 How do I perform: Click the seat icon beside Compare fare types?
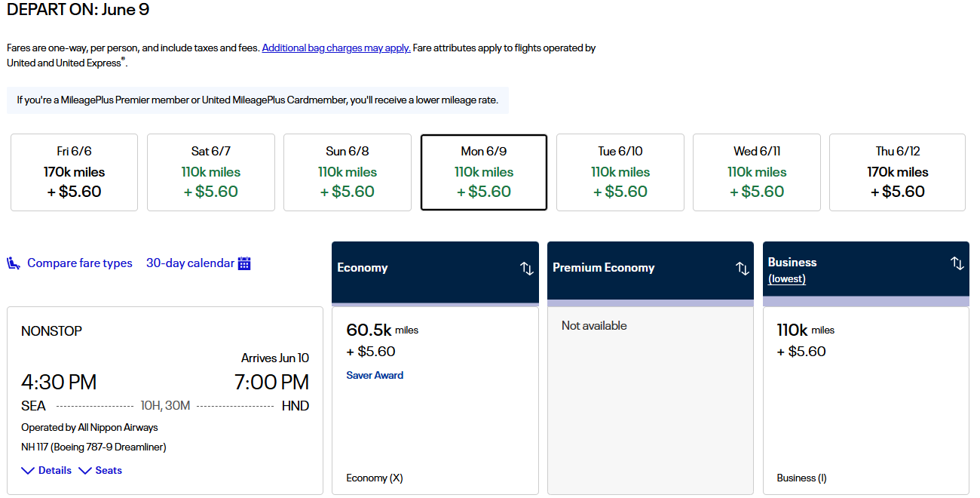(x=13, y=262)
